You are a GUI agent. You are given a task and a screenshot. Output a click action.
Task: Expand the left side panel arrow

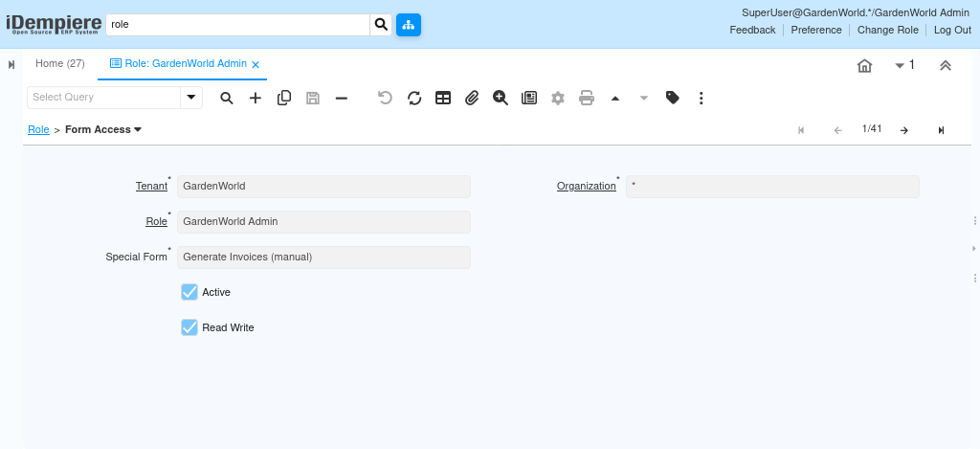[11, 64]
